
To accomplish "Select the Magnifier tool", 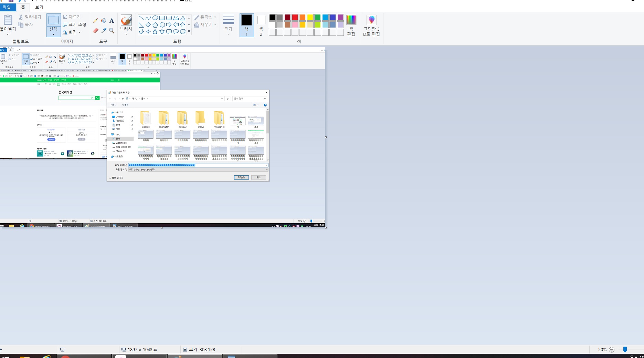I will 112,31.
